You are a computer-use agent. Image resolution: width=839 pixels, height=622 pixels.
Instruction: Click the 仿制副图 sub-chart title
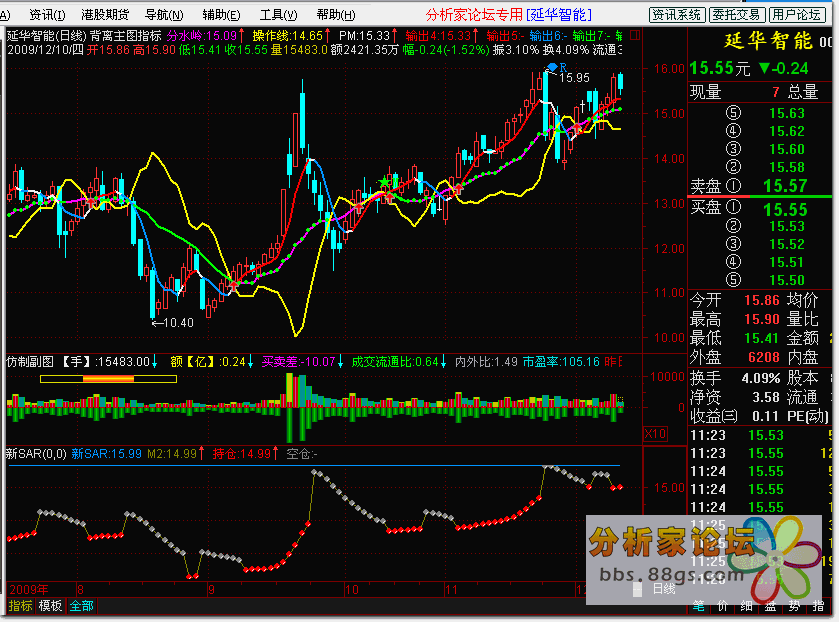coord(30,362)
